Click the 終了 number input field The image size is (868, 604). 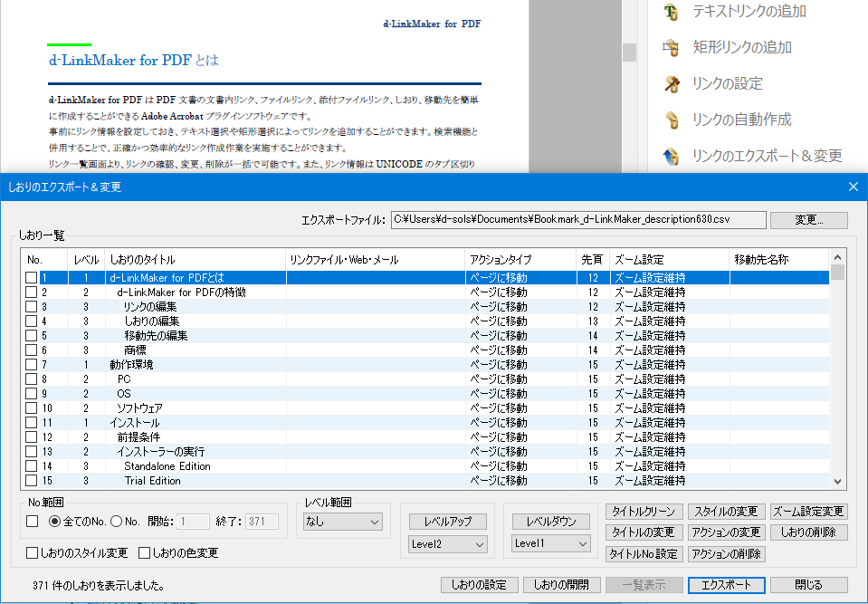pyautogui.click(x=262, y=522)
